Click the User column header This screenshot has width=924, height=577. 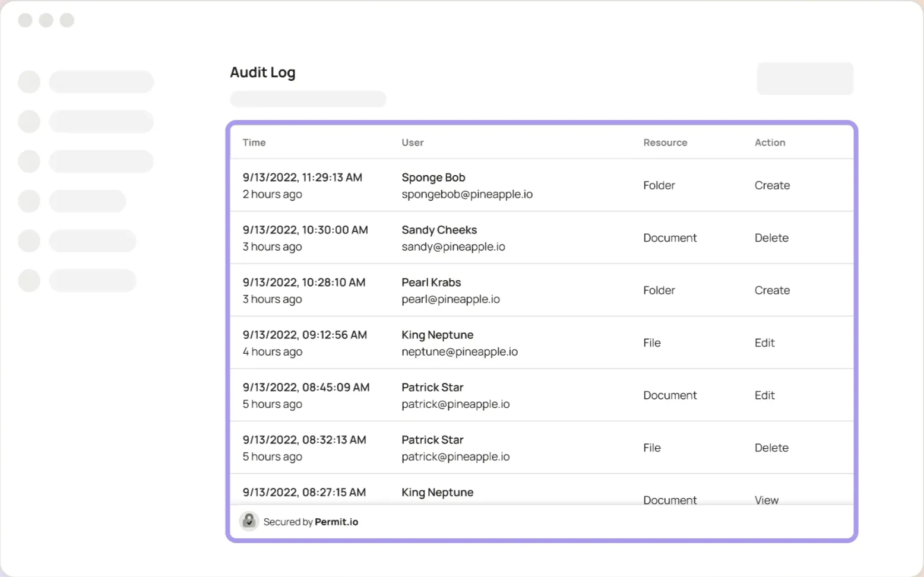[412, 142]
